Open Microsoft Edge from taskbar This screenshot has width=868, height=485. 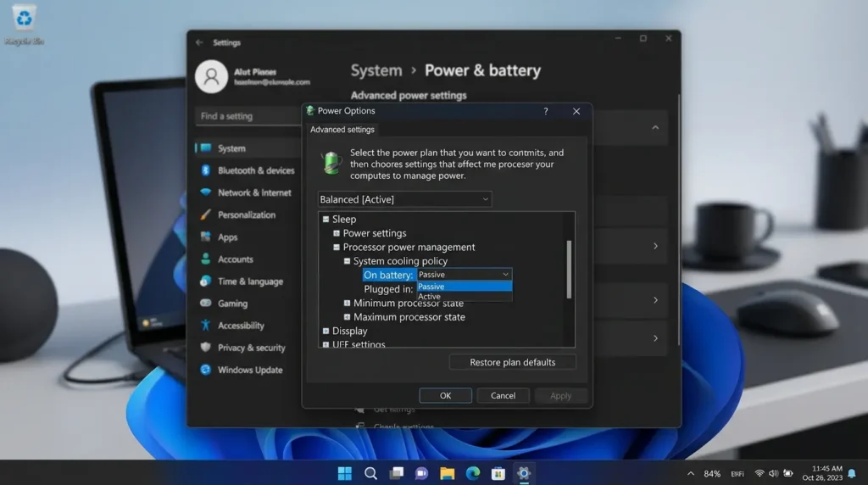tap(473, 473)
